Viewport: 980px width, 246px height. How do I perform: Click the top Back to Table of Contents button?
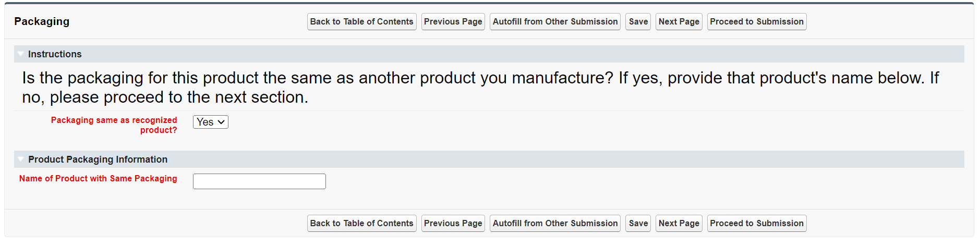(x=361, y=22)
